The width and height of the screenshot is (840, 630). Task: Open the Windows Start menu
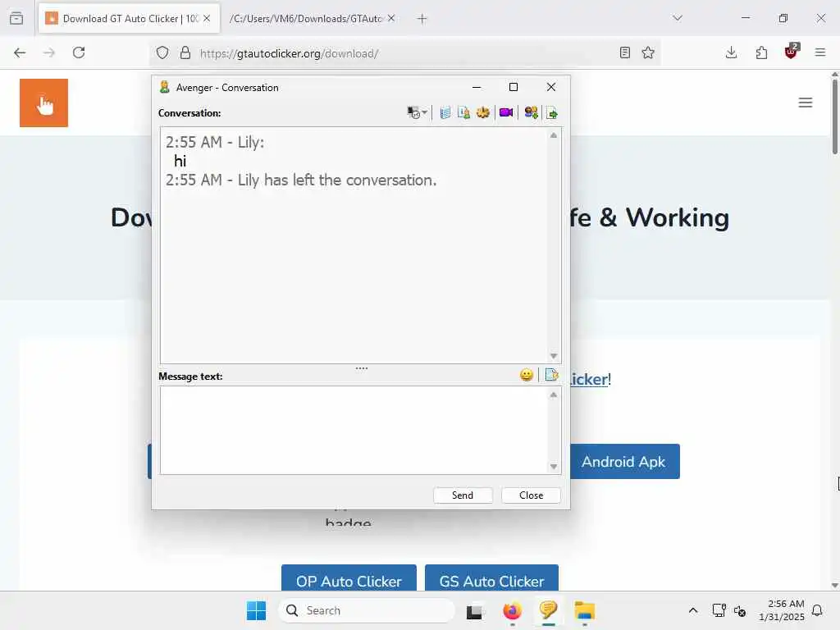pos(256,610)
